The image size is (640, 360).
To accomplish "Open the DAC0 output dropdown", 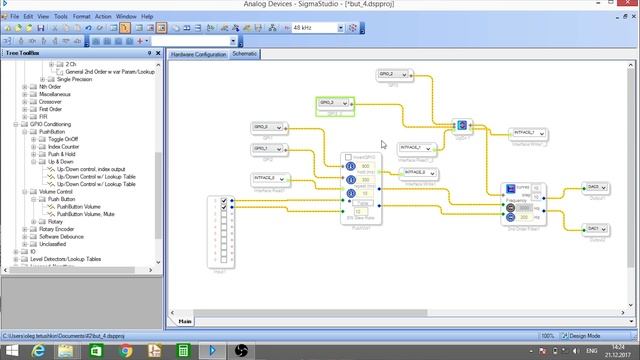I will pyautogui.click(x=604, y=187).
